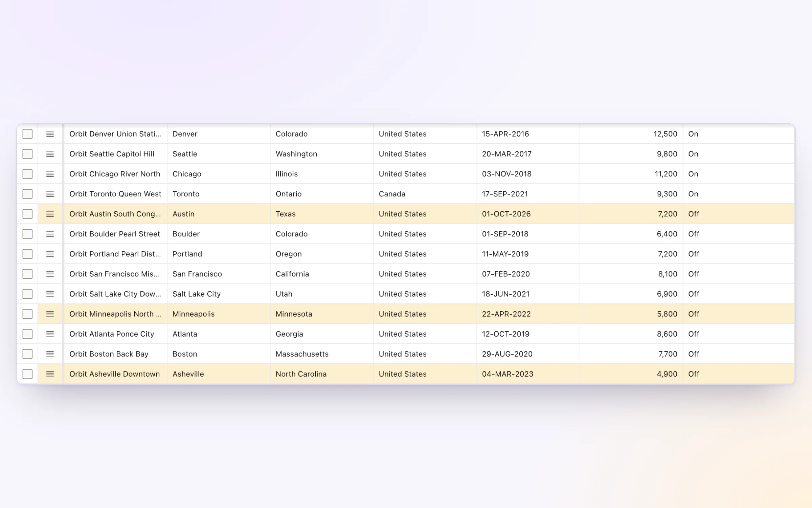Select the date 15-APR-2016
The image size is (812, 508).
click(x=505, y=134)
